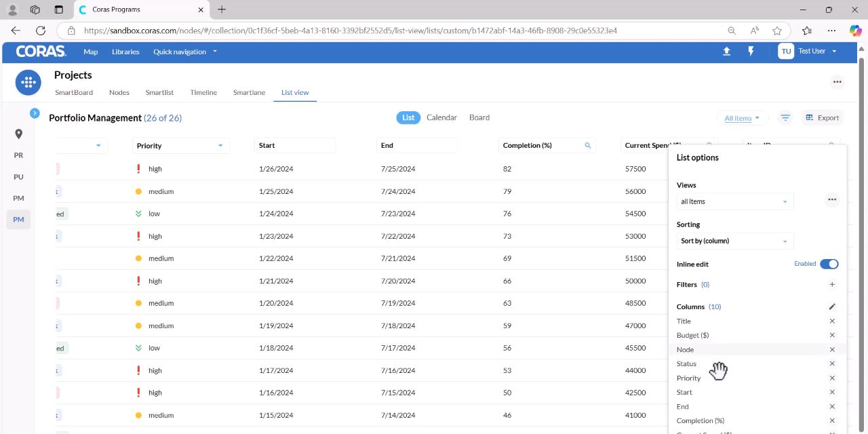
Task: Toggle the Inline edit switch
Action: click(829, 264)
